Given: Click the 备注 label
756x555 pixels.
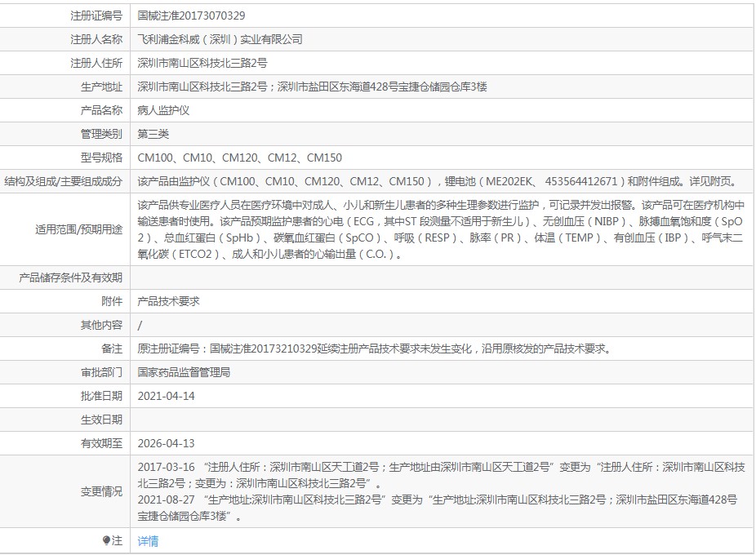Looking at the screenshot, I should click(112, 349).
